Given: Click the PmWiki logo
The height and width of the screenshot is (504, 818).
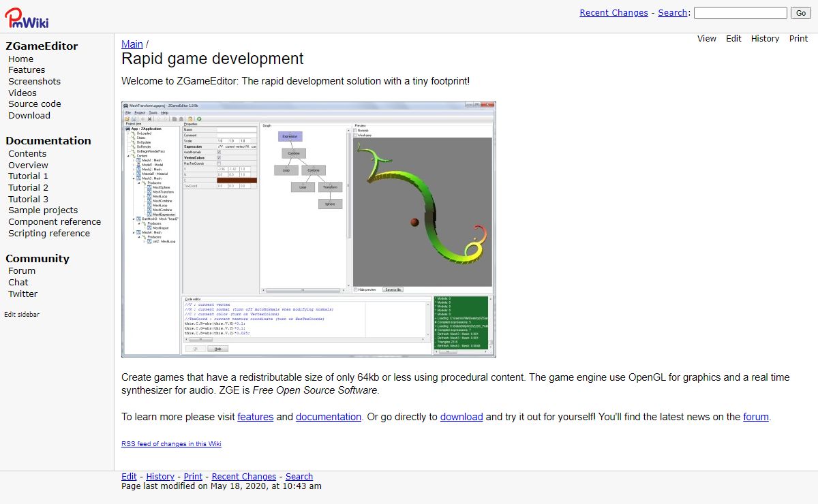Looking at the screenshot, I should tap(27, 17).
